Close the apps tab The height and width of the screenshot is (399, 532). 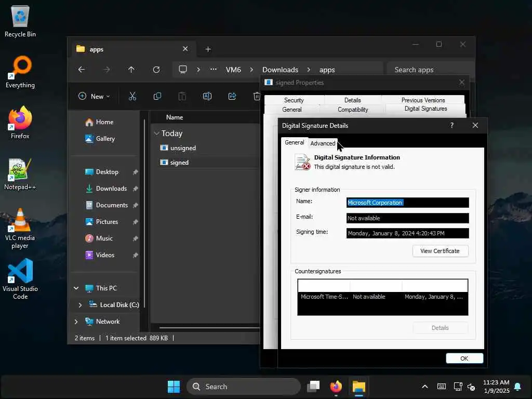185,49
